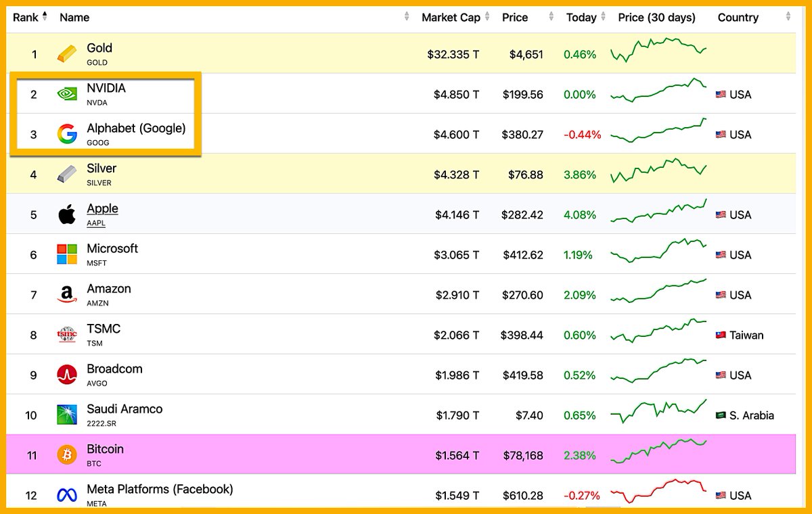Click NVIDIA market cap $4.850 T
This screenshot has width=812, height=514.
[x=456, y=95]
